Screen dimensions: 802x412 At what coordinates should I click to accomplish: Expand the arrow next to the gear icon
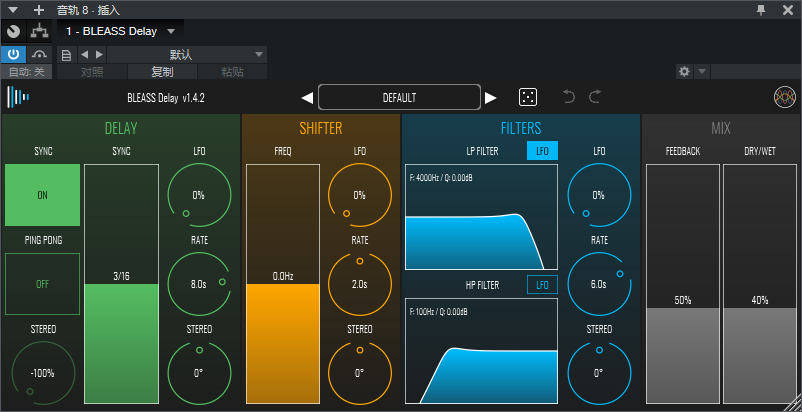tap(702, 72)
